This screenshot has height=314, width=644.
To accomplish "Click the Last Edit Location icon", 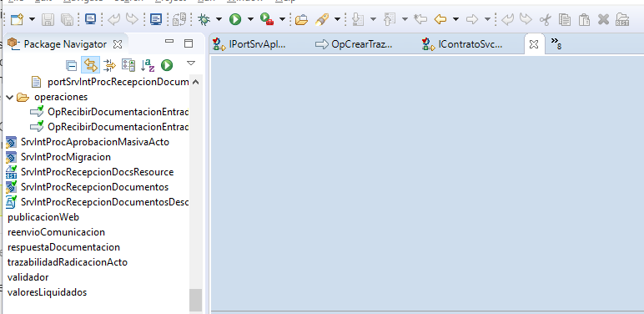I will 420,19.
